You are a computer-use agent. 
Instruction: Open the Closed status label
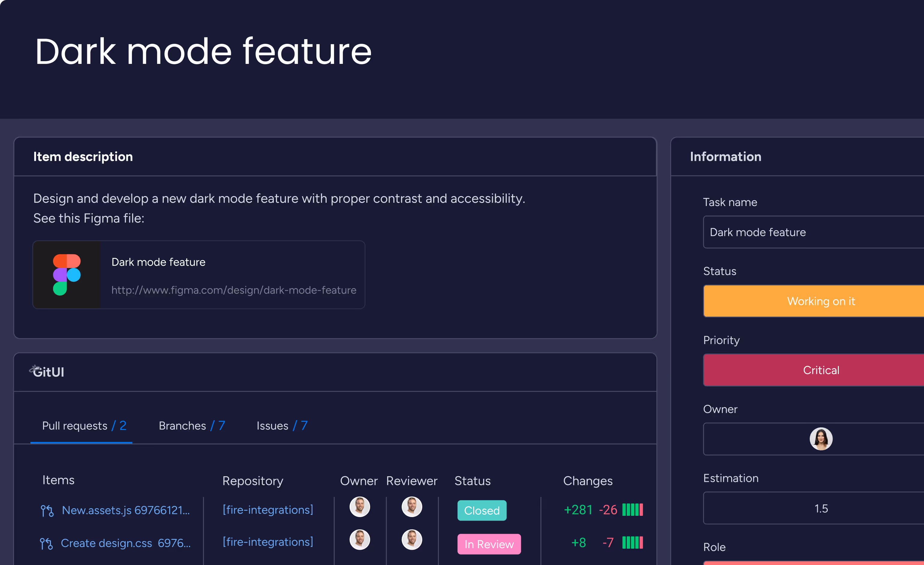(482, 510)
